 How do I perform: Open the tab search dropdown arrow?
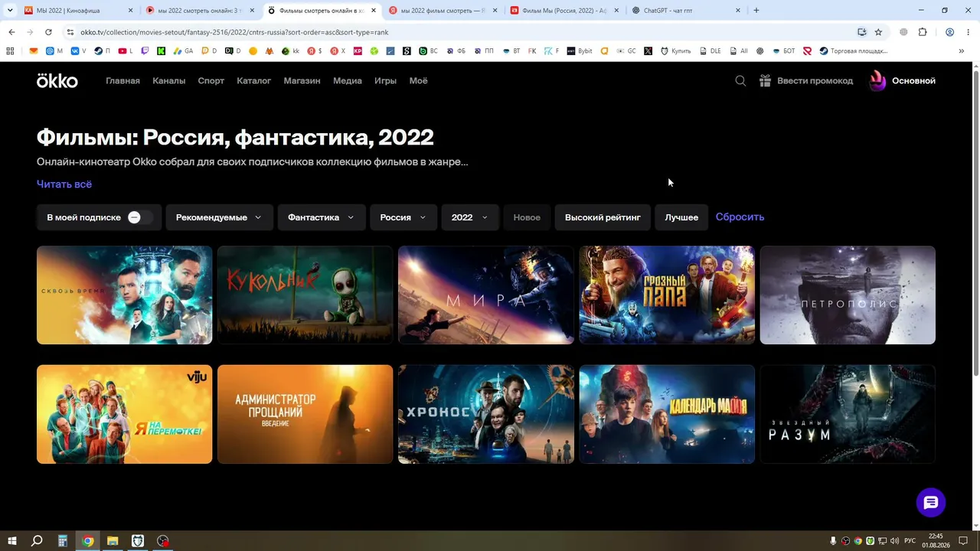10,11
